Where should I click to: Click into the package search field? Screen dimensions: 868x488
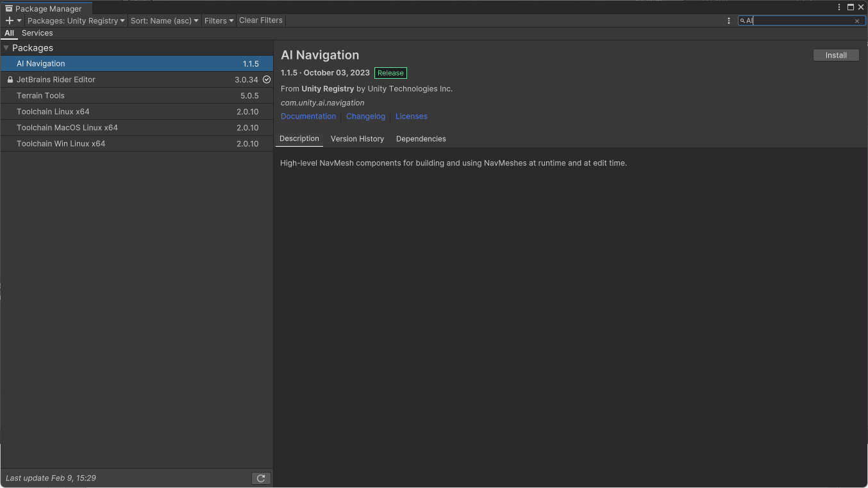(x=801, y=21)
